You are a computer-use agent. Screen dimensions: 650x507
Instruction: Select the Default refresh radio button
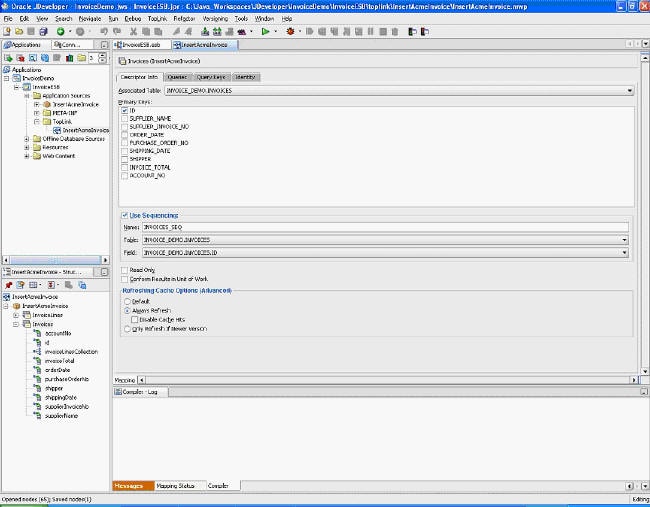(x=128, y=301)
